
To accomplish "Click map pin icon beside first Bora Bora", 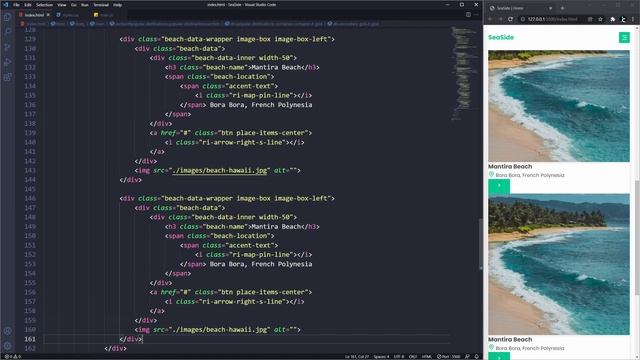I will pyautogui.click(x=491, y=174).
